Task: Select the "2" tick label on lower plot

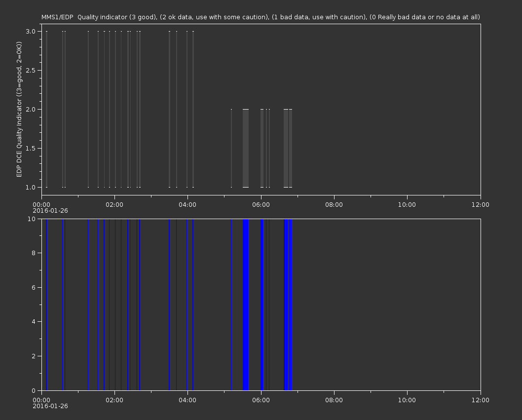Action: point(34,356)
